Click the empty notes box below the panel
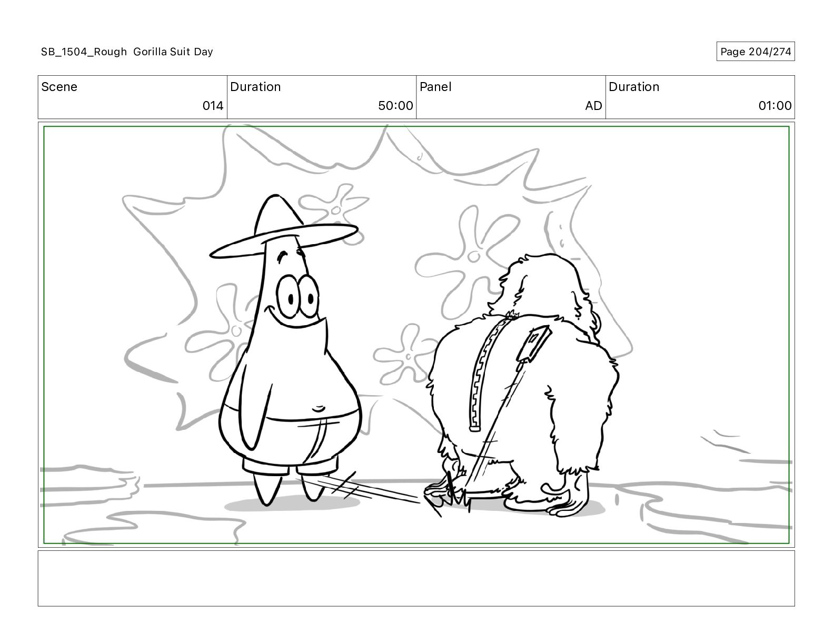 416,578
